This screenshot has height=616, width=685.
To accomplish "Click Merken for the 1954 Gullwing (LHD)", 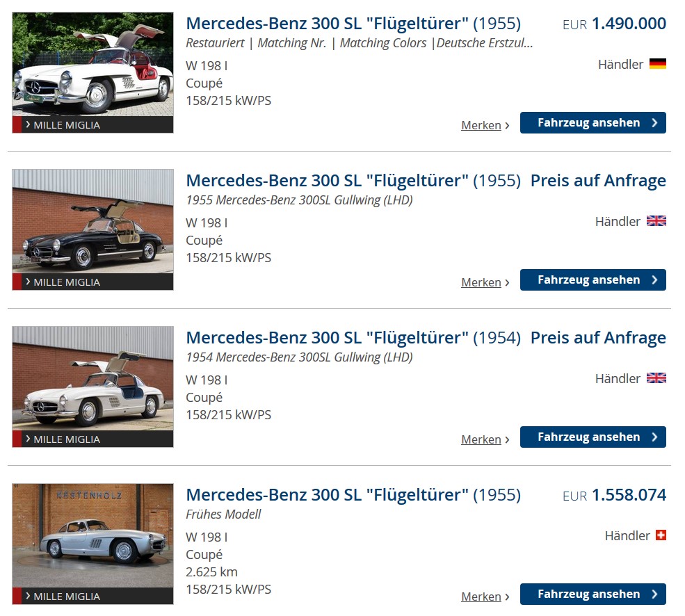I will coord(485,439).
